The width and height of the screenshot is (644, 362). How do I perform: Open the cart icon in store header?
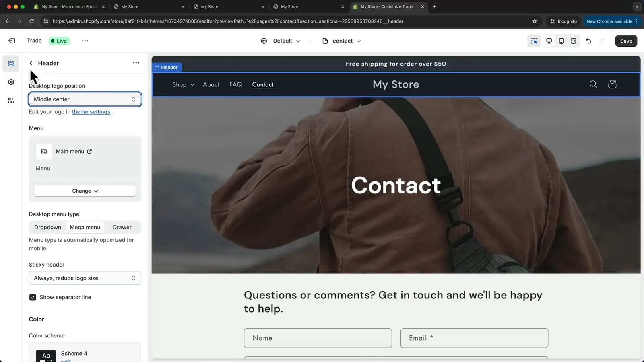(x=612, y=84)
